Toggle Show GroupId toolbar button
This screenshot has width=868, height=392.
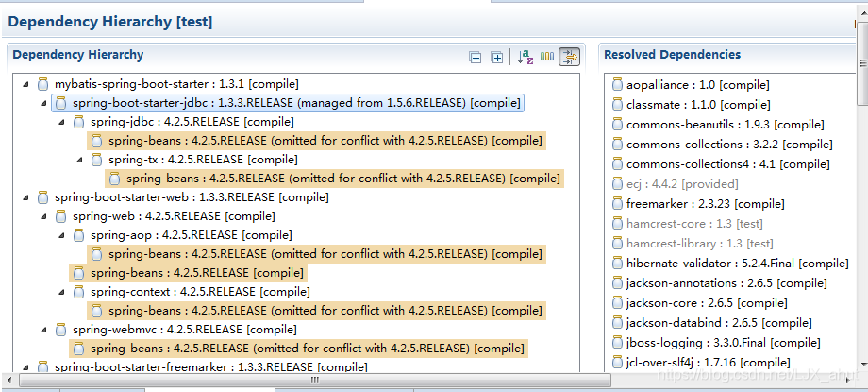coord(547,57)
